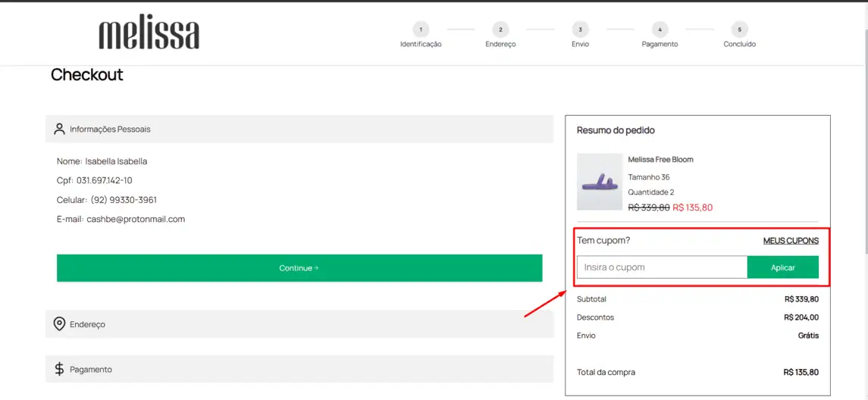The width and height of the screenshot is (868, 400).
Task: Click the Tamanho 36 text
Action: click(x=649, y=177)
